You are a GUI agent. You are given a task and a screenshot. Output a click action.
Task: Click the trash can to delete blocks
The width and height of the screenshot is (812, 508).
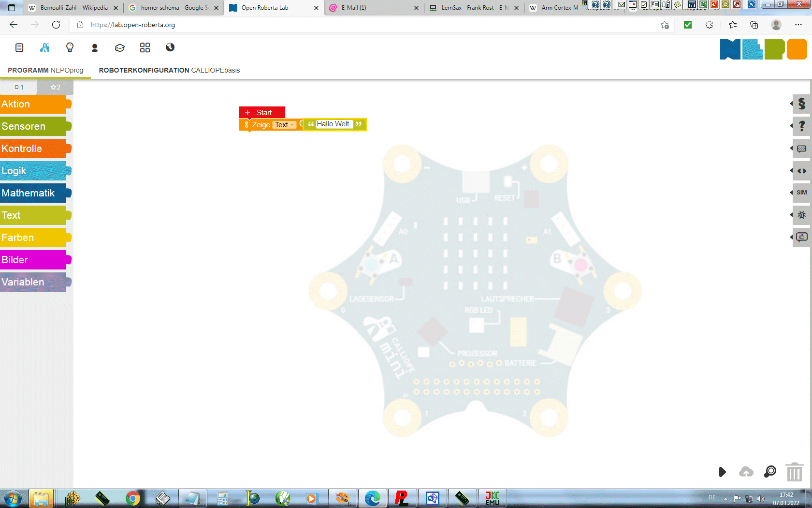coord(794,472)
